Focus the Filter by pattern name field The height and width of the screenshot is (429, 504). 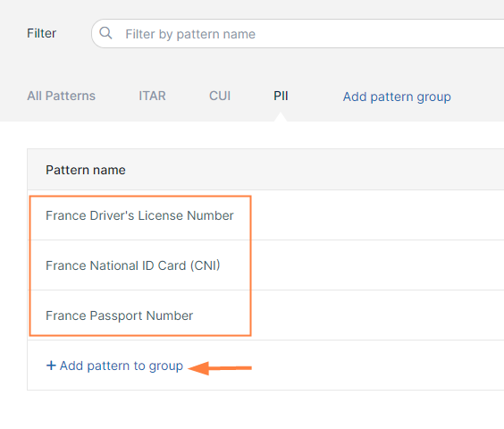click(x=298, y=34)
